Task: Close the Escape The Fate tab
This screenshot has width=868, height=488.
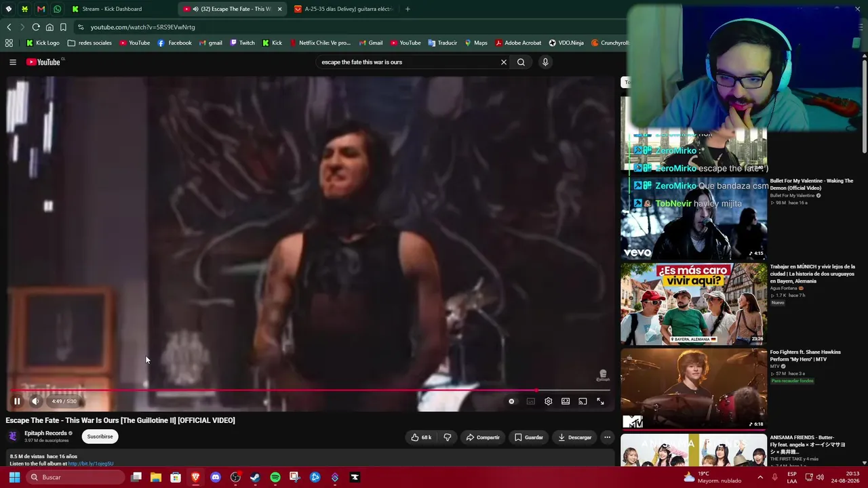Action: pyautogui.click(x=279, y=9)
